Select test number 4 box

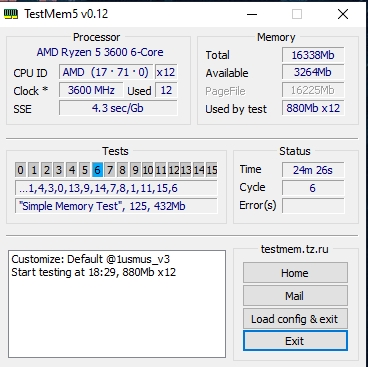click(72, 170)
